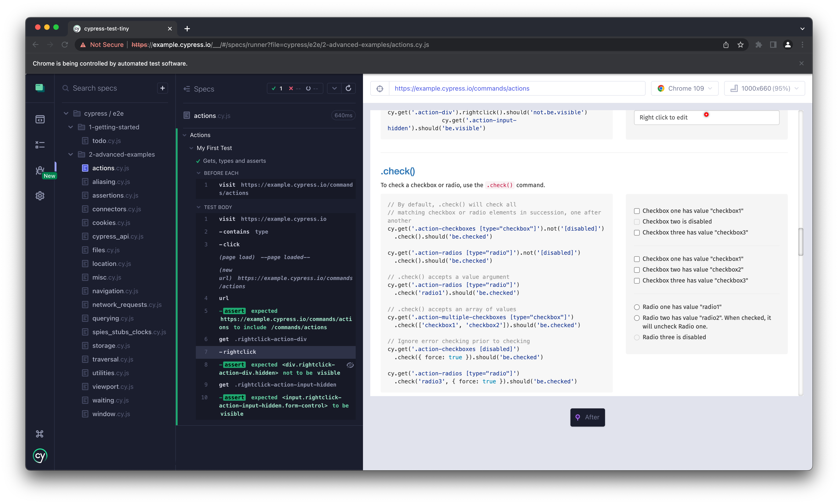Click the Specs collapse list icon

click(187, 89)
